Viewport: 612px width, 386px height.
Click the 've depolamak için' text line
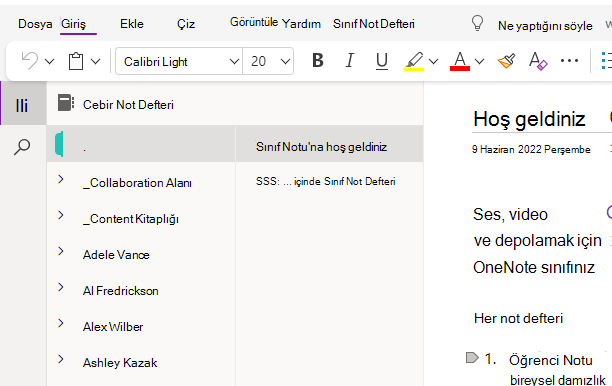click(537, 241)
